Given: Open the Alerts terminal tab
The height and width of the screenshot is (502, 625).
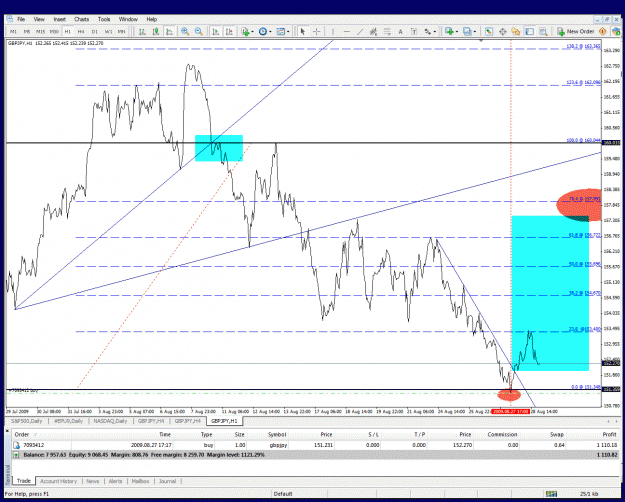Looking at the screenshot, I should 116,481.
